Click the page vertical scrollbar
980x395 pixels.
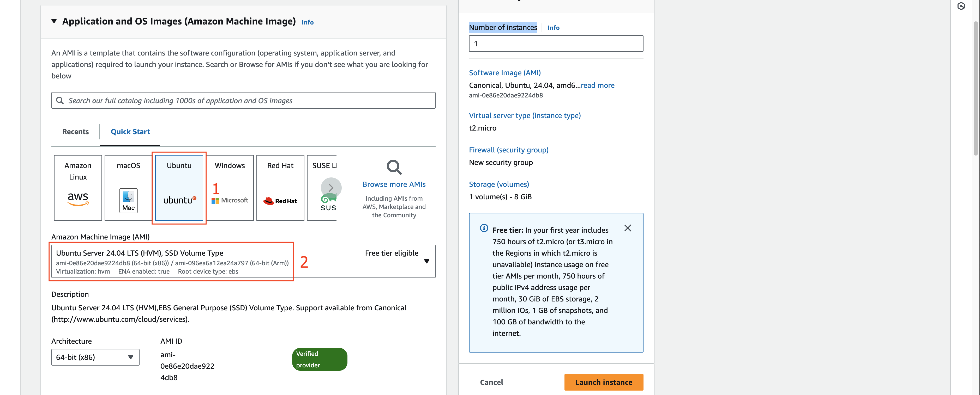[x=976, y=88]
